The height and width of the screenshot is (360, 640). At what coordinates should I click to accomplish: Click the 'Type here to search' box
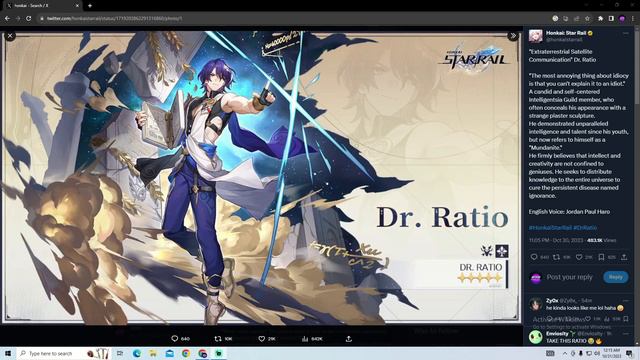tap(63, 353)
